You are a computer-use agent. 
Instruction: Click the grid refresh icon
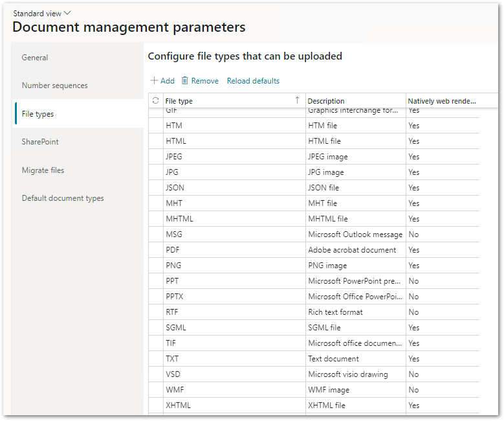point(155,100)
